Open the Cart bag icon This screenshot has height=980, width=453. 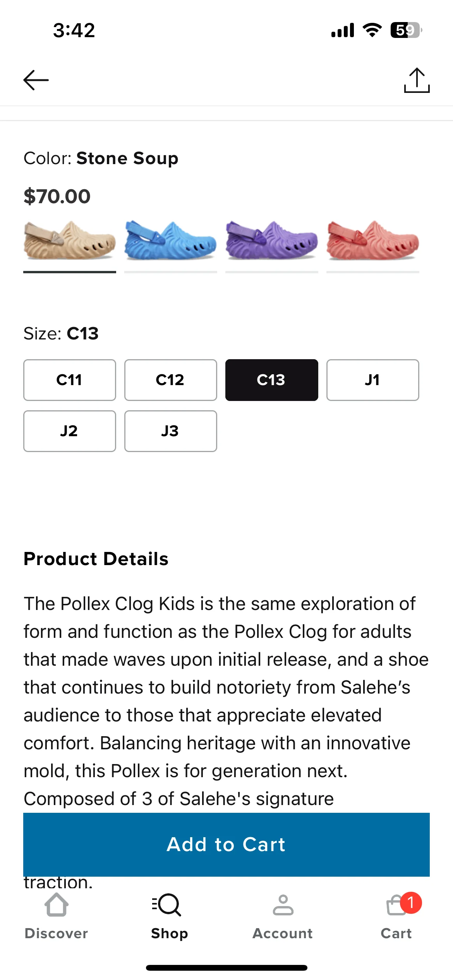tap(396, 905)
